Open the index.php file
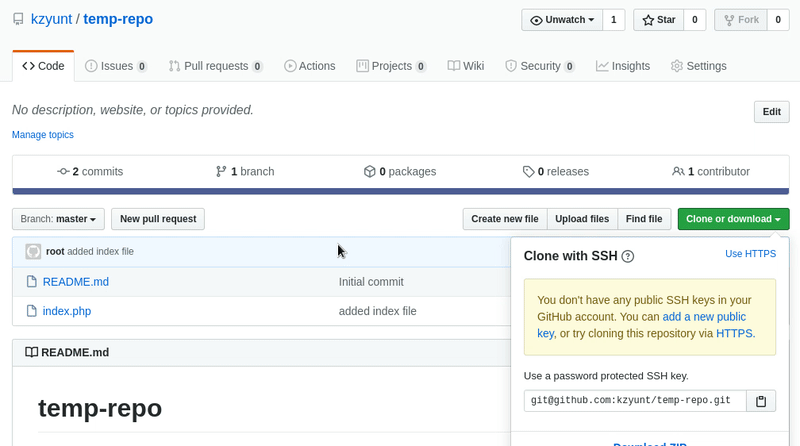This screenshot has height=446, width=800. click(67, 311)
